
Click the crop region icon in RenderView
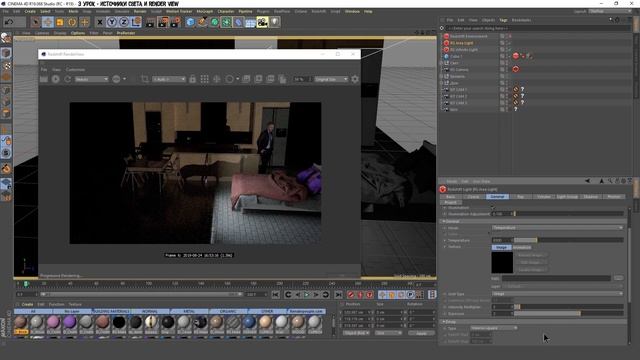point(145,79)
